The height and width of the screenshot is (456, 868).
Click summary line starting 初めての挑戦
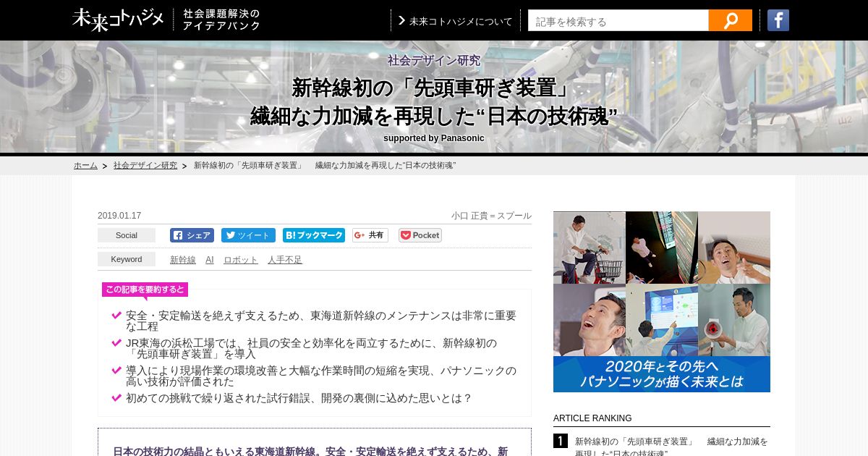[x=299, y=398]
